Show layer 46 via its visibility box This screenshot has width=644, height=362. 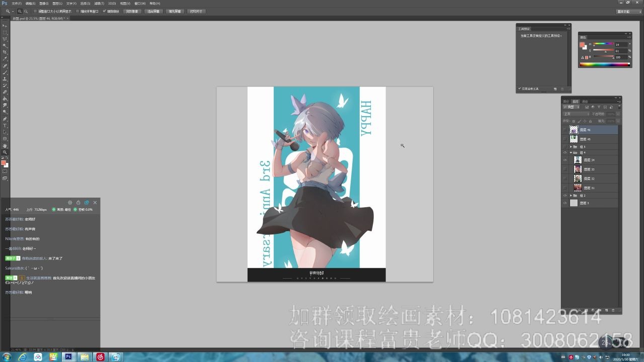(565, 130)
